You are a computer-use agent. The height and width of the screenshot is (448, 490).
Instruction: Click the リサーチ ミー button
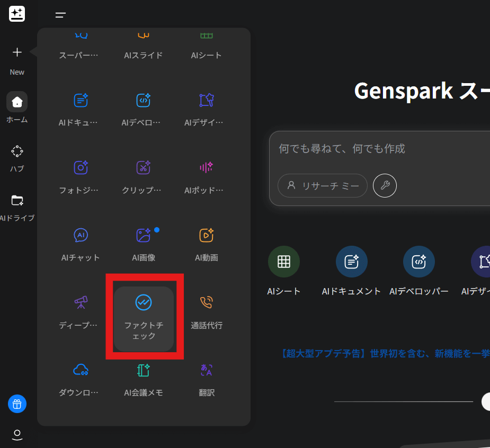[x=323, y=186]
